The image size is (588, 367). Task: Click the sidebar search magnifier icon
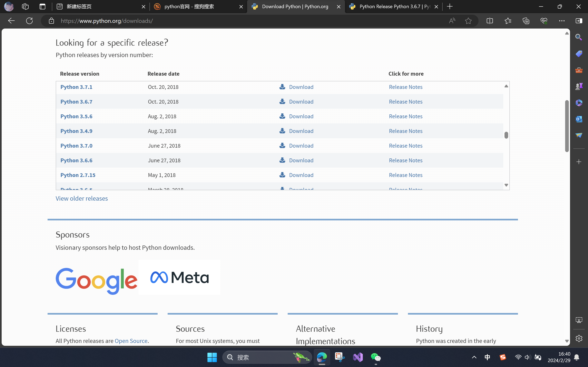pyautogui.click(x=579, y=37)
